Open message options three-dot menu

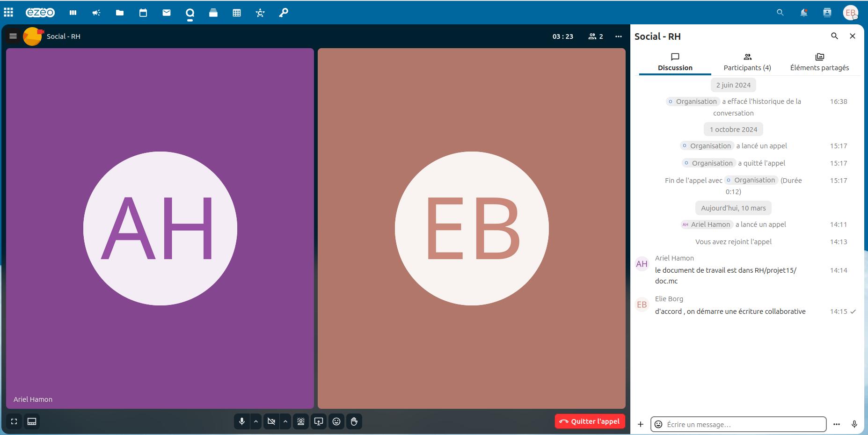[x=837, y=424]
